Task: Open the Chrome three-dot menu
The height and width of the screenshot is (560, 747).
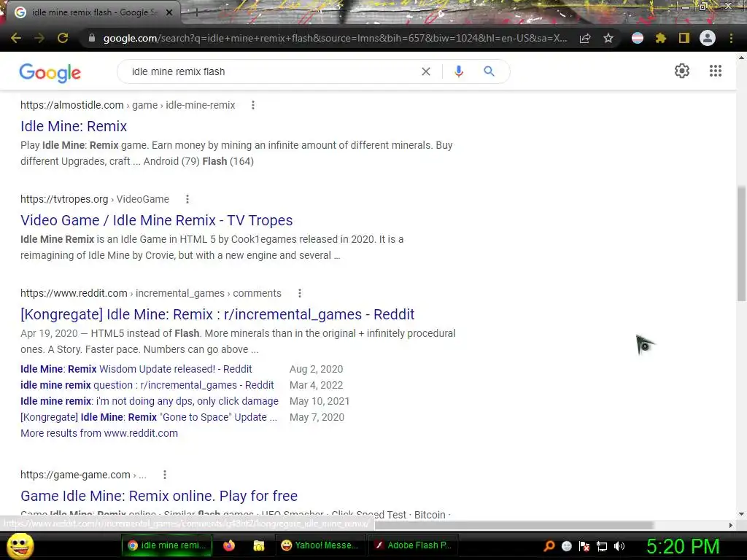Action: tap(731, 38)
